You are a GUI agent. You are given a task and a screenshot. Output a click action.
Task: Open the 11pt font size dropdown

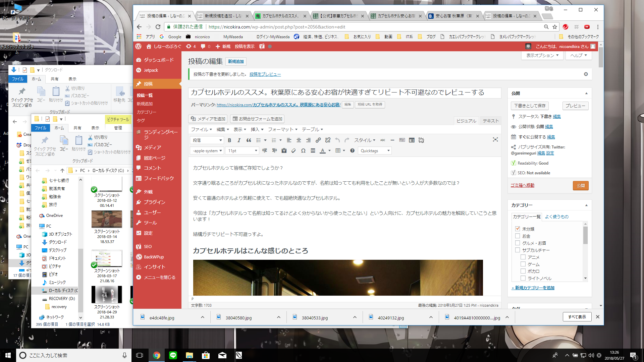242,151
